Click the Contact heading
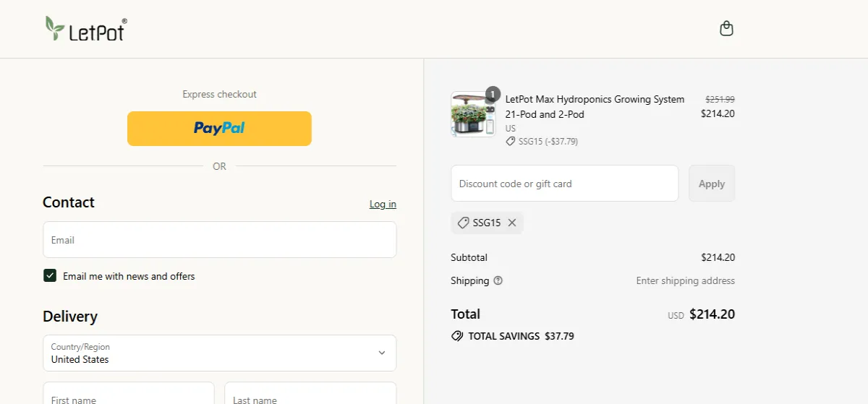The image size is (868, 404). coord(69,202)
